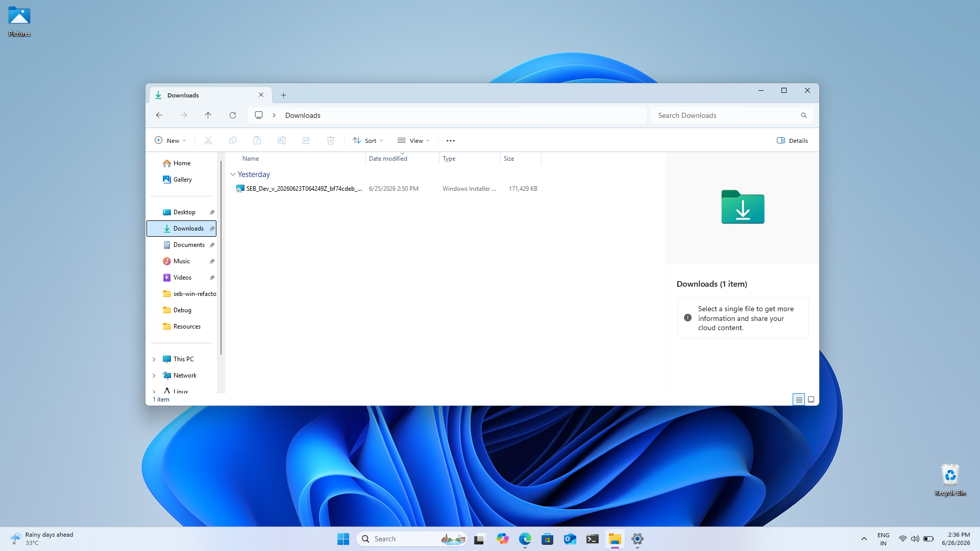
Task: Open the seb-win-refacto folder
Action: click(x=189, y=294)
